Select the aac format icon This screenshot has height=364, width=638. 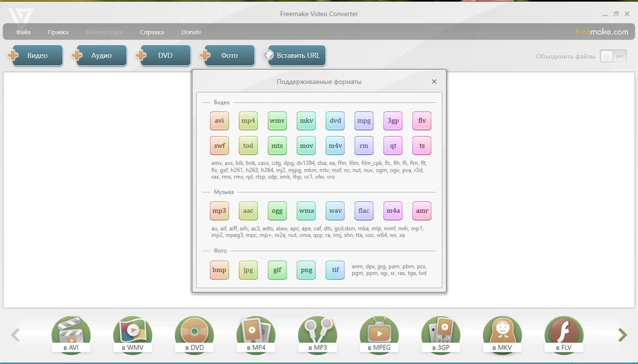(x=248, y=210)
